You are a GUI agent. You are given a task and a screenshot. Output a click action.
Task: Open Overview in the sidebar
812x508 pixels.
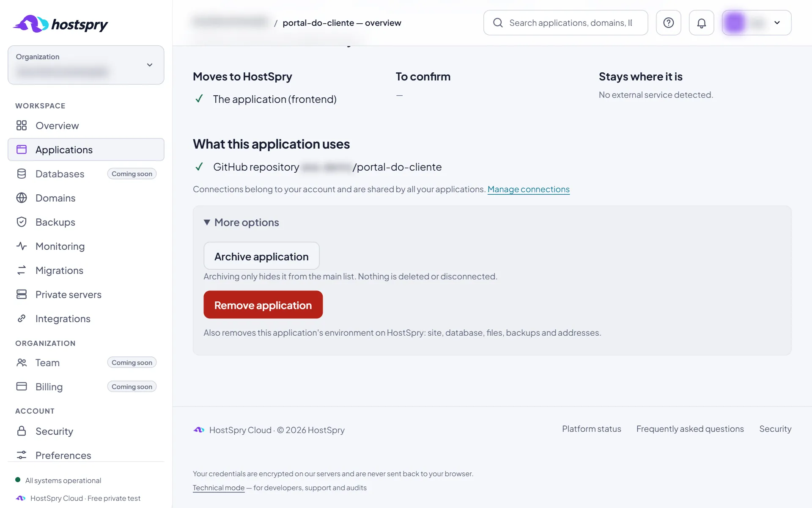86,125
